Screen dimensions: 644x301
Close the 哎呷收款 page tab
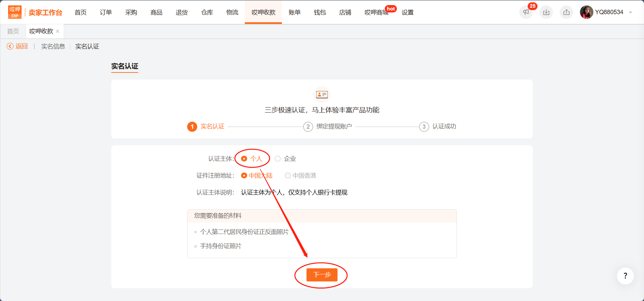58,31
